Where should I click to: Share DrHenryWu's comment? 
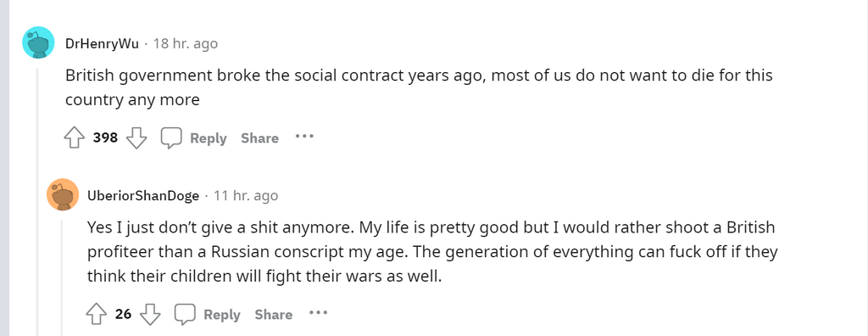[x=259, y=138]
